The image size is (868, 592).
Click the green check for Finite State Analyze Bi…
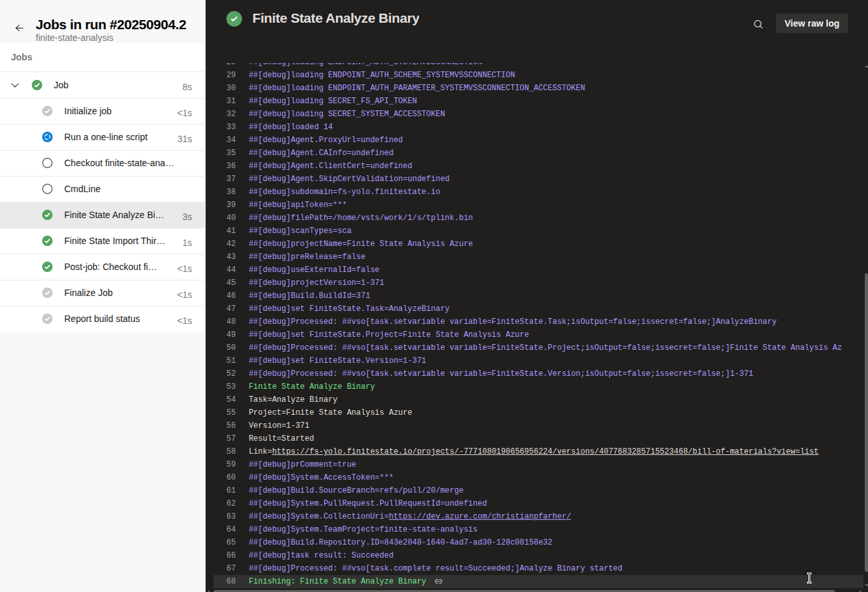click(x=47, y=215)
